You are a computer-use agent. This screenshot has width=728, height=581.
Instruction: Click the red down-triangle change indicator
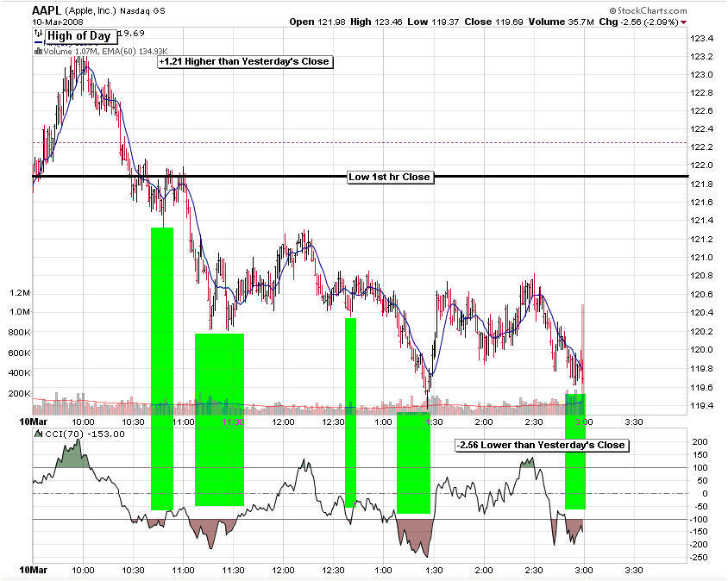pos(684,22)
